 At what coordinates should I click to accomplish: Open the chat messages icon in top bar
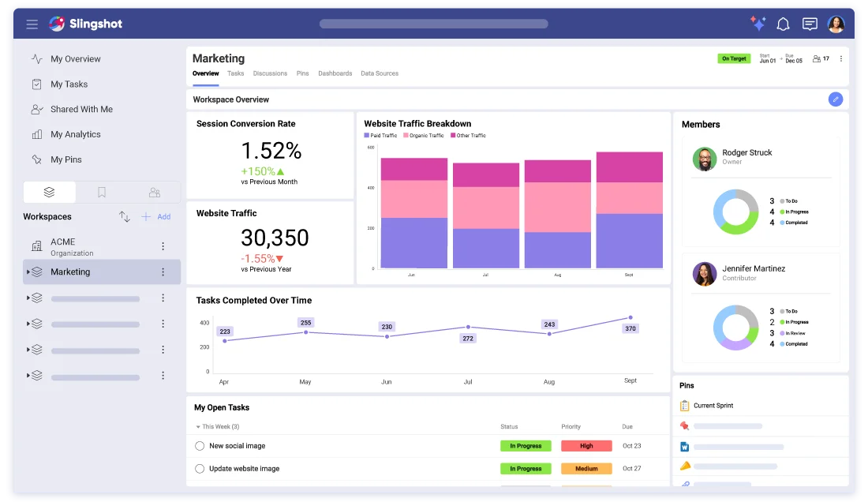810,24
